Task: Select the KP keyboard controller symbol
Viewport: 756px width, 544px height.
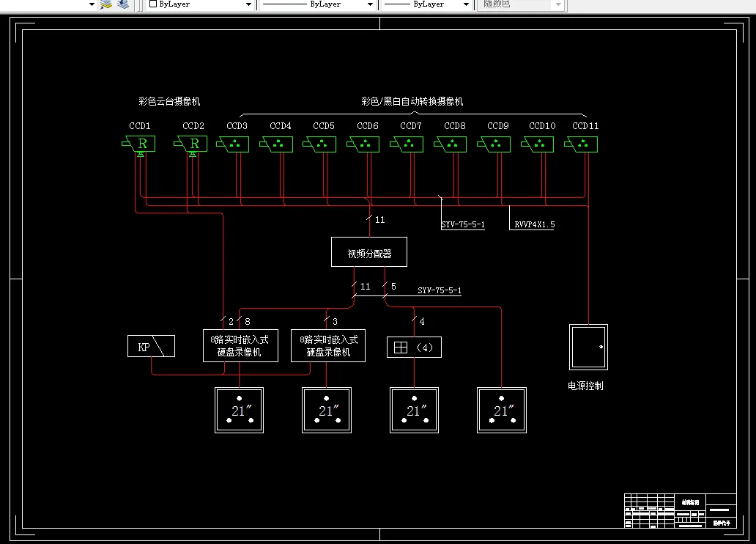Action: 151,346
